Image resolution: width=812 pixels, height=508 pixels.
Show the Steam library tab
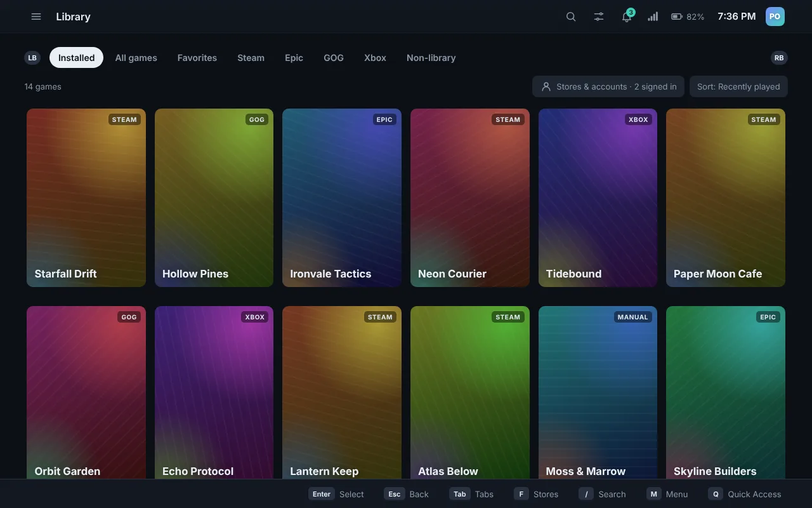pos(251,58)
